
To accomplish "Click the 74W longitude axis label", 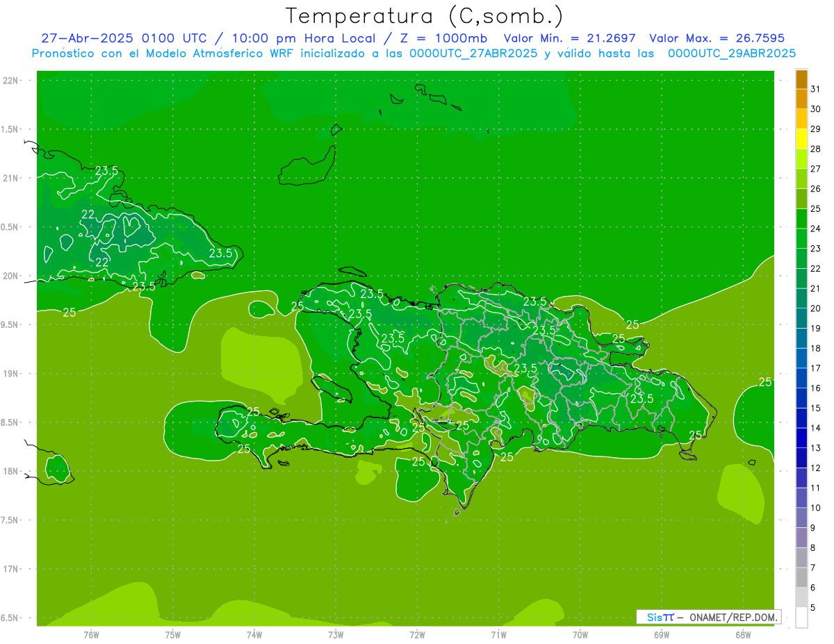I will 254,635.
